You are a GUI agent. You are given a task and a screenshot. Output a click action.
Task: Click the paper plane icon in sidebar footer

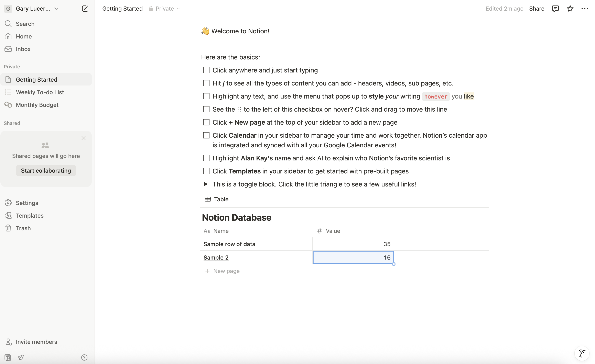(x=21, y=357)
